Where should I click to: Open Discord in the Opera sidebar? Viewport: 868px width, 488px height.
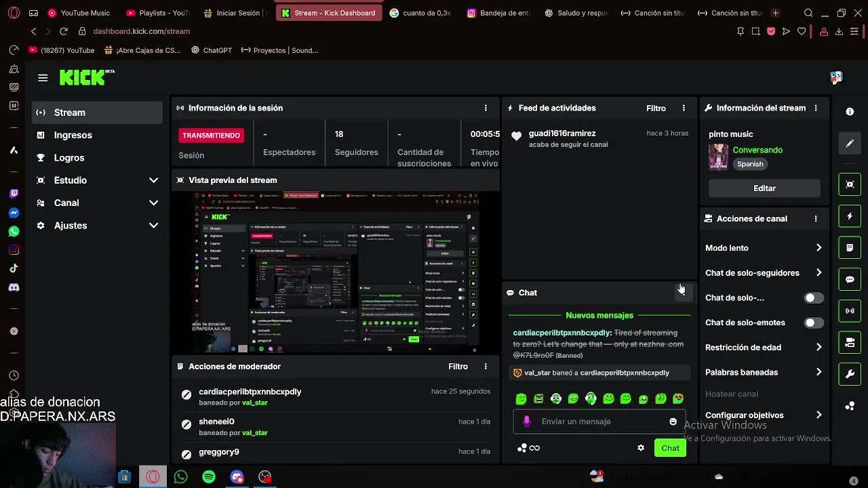coord(14,287)
